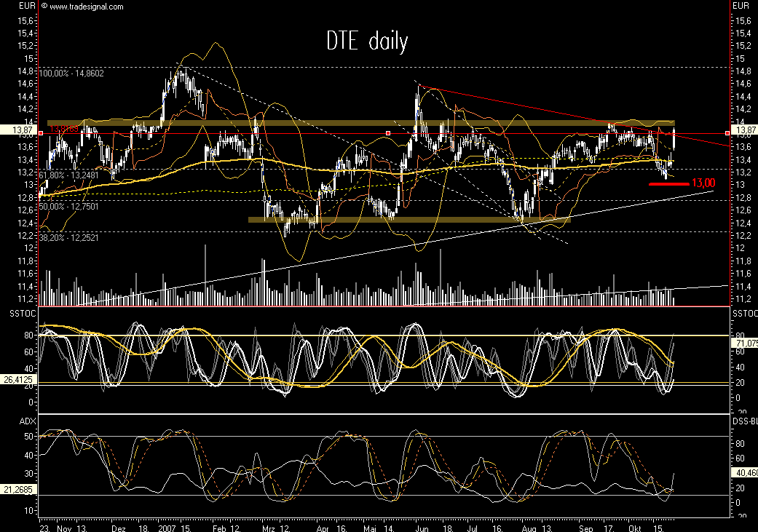
Task: Select the upper olive resistance zone bar
Action: click(364, 122)
